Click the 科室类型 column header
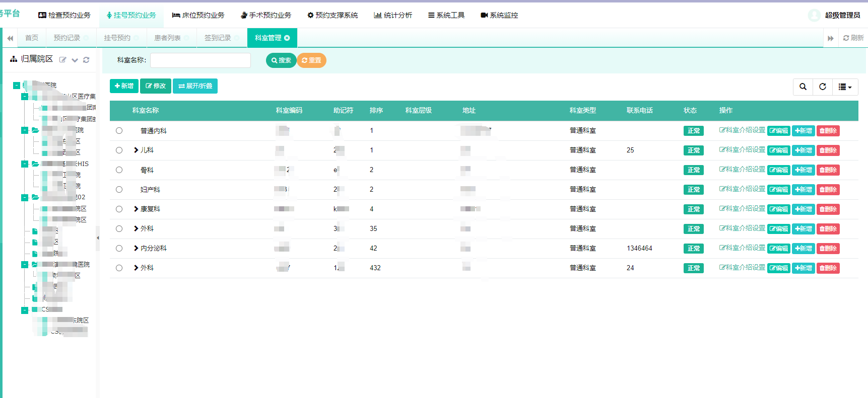The width and height of the screenshot is (868, 398). (583, 111)
